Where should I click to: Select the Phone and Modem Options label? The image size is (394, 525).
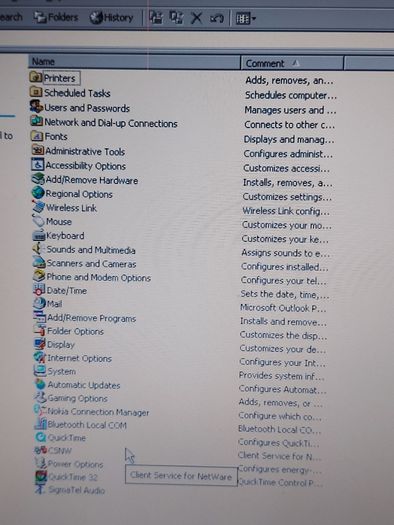pyautogui.click(x=98, y=278)
